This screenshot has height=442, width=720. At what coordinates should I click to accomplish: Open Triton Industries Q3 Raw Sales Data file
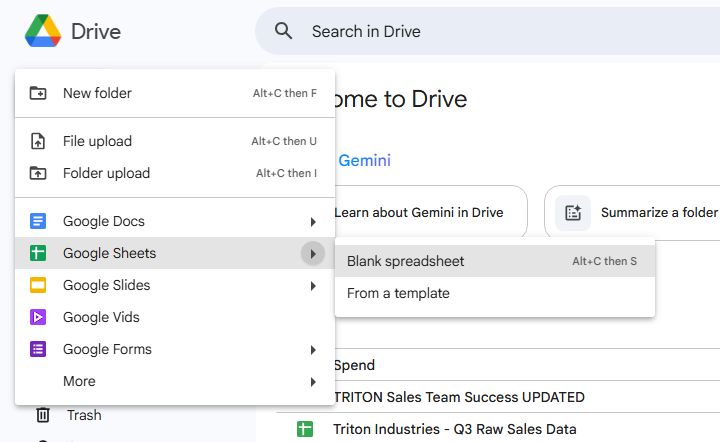(455, 429)
